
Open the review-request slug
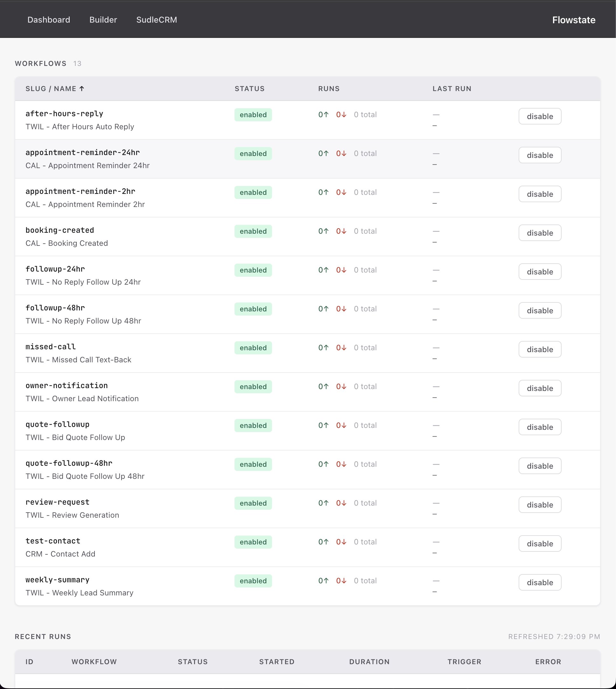point(58,502)
